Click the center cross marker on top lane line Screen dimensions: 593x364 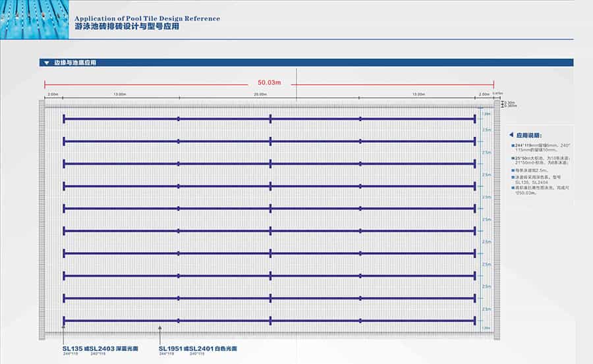270,118
